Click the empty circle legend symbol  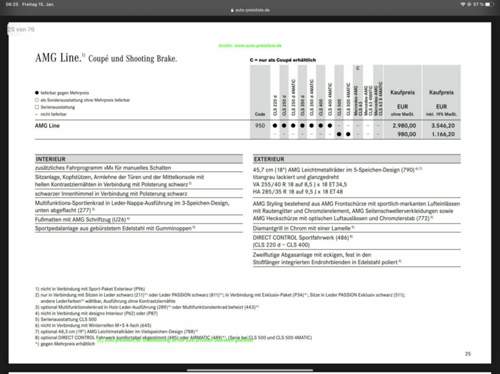(37, 100)
